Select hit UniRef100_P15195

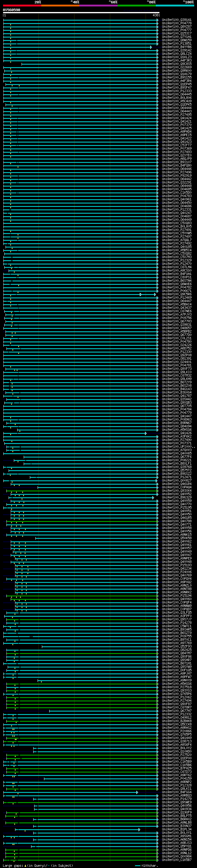point(176,507)
